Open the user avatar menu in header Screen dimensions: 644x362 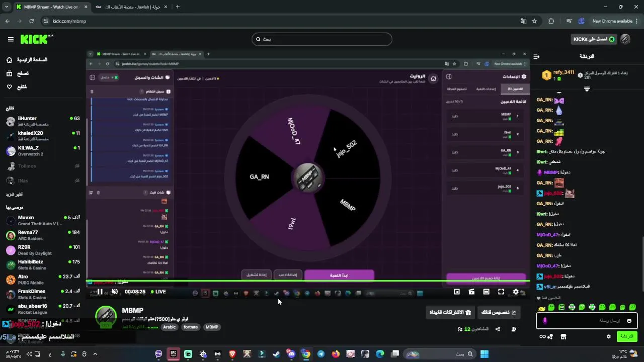tap(625, 39)
